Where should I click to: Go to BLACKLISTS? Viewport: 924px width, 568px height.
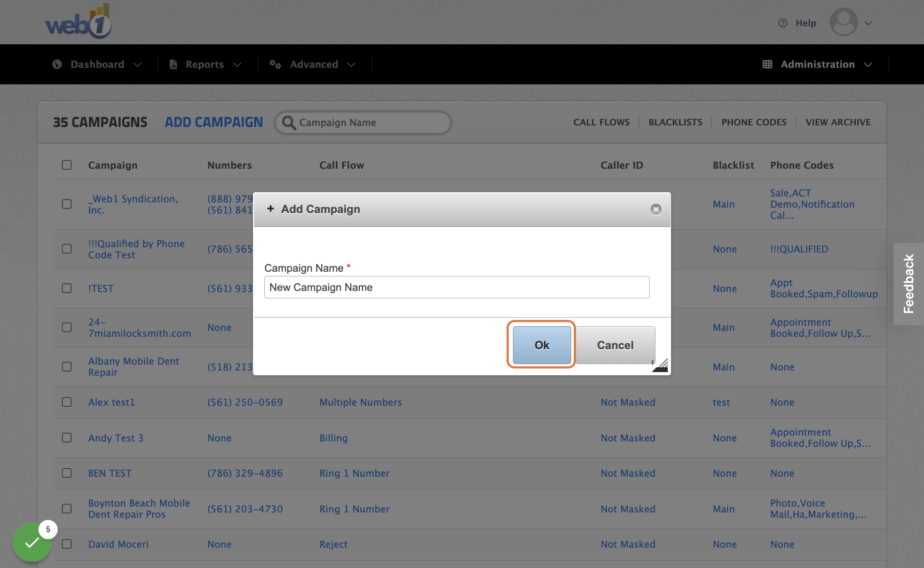(x=676, y=122)
